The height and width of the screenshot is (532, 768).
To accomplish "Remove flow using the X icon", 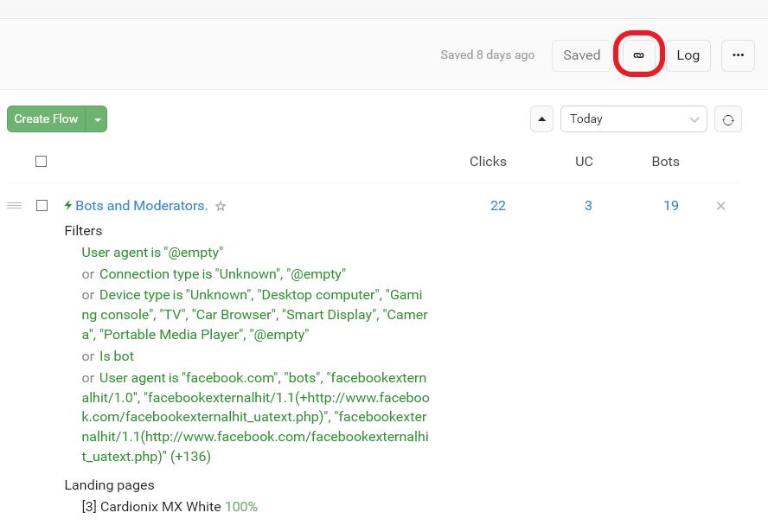I will (720, 206).
